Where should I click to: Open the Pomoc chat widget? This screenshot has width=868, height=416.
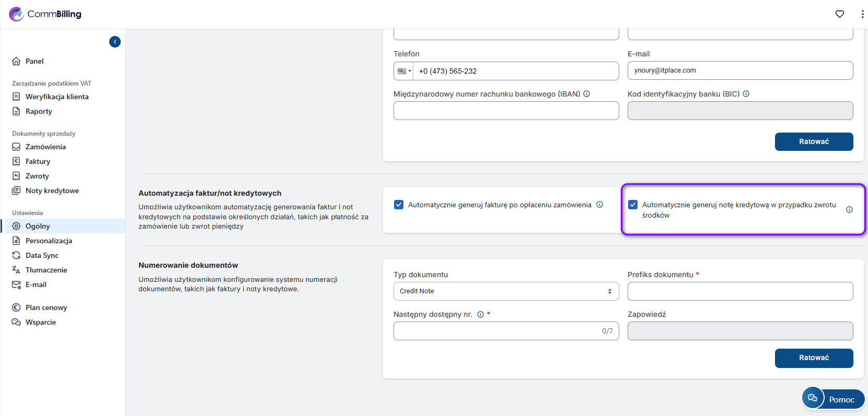(x=833, y=399)
